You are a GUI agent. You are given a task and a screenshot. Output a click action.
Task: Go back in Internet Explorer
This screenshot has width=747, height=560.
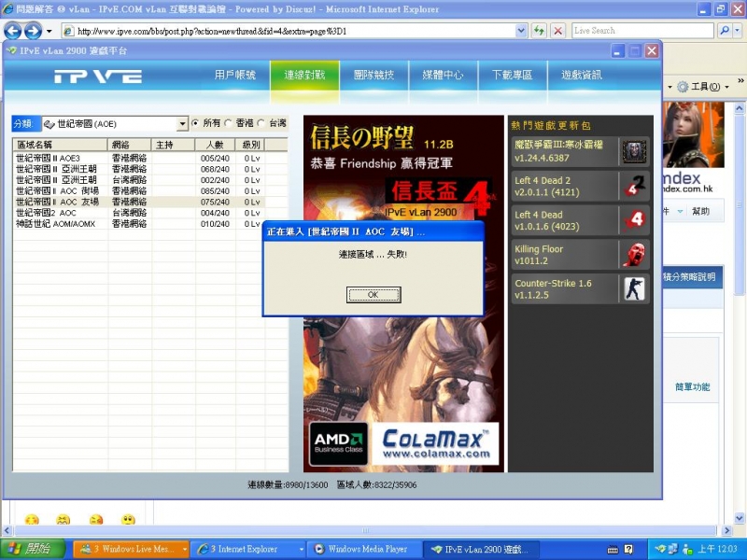[x=12, y=32]
